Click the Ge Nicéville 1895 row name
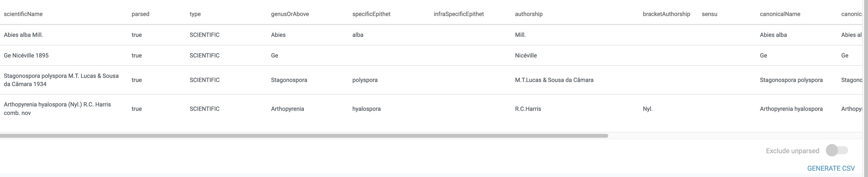This screenshot has width=868, height=177. (26, 55)
